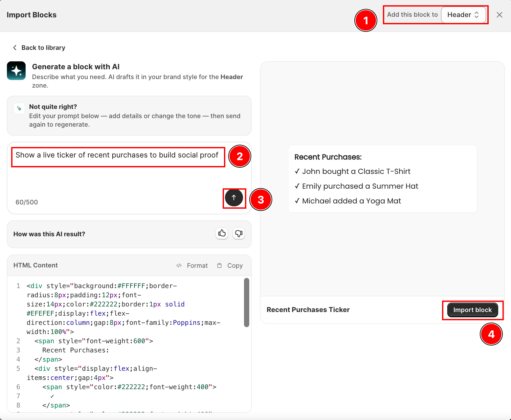Image resolution: width=511 pixels, height=420 pixels.
Task: Click the back chevron icon
Action: [x=15, y=48]
